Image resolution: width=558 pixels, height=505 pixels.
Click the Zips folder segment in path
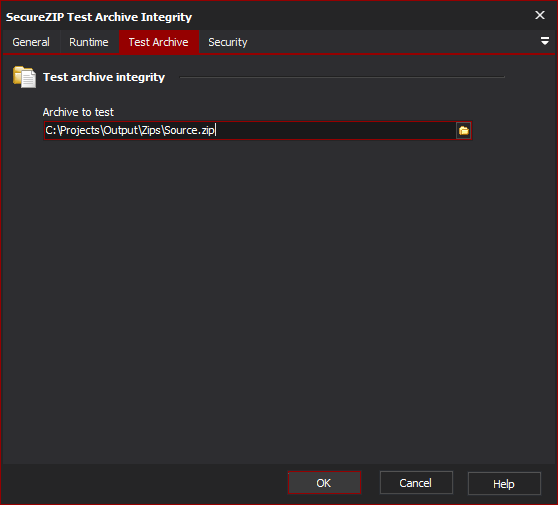151,130
